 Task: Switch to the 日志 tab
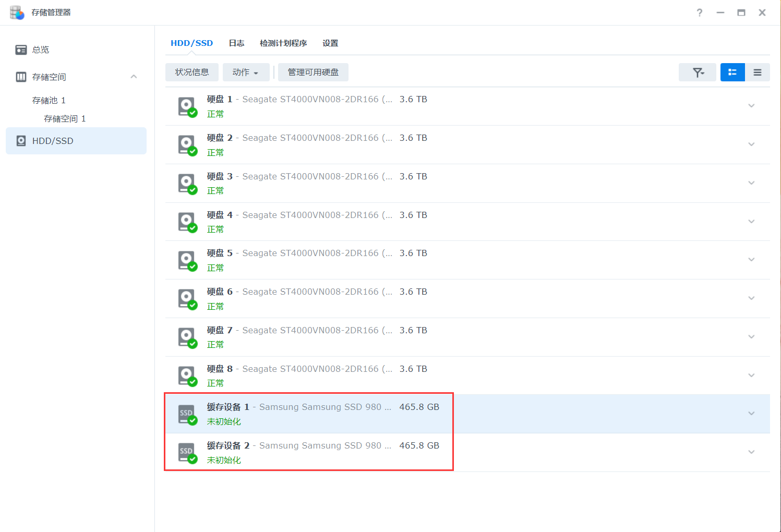(x=236, y=43)
